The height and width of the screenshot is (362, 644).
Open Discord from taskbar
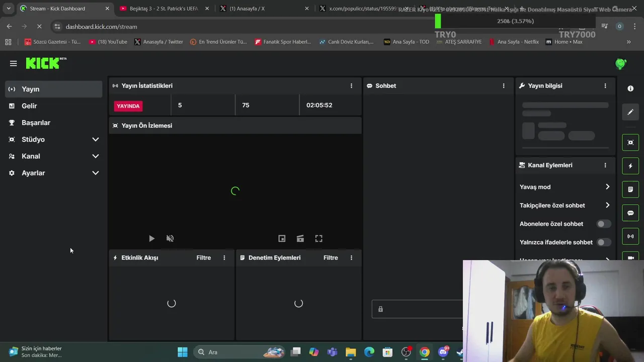(443, 352)
